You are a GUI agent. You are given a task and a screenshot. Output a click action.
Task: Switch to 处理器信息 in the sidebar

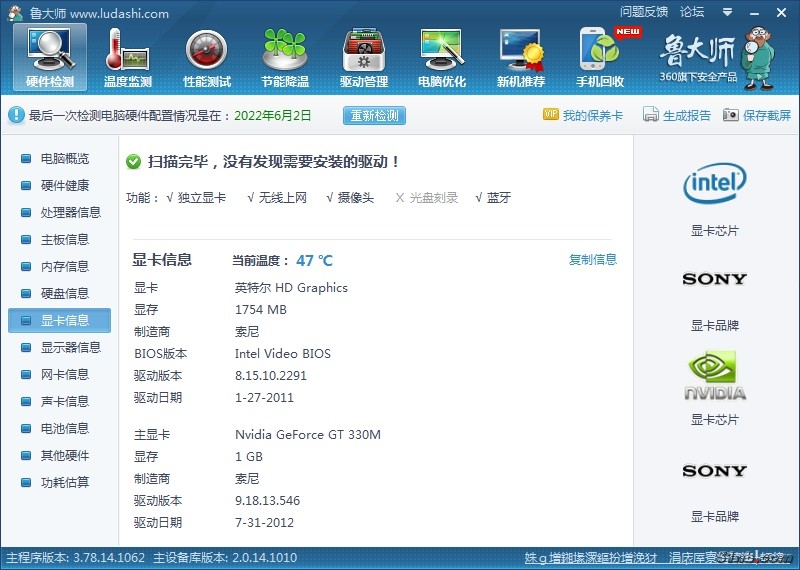70,213
